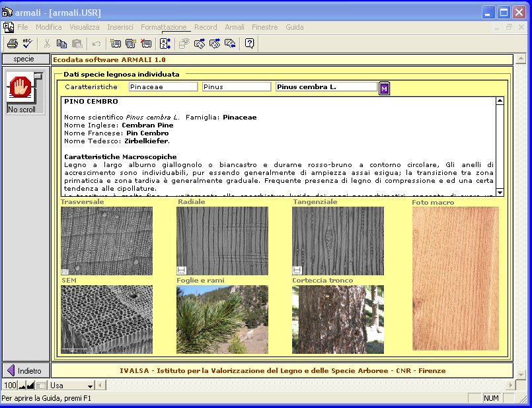The image size is (532, 408).
Task: Click the purple M notebook icon
Action: 384,88
